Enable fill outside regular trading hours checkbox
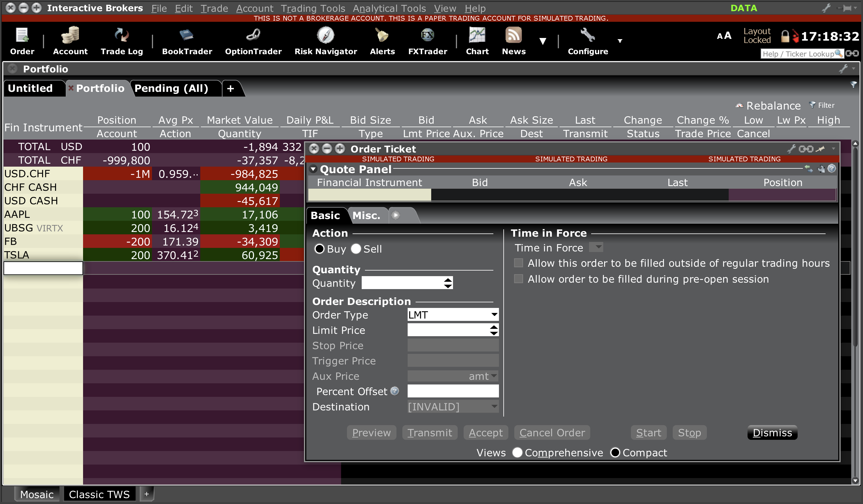The image size is (863, 504). coord(518,263)
